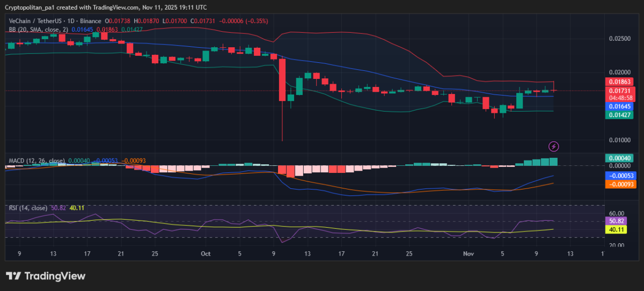Click the large red candle on October 10
644x291 pixels.
(x=282, y=79)
